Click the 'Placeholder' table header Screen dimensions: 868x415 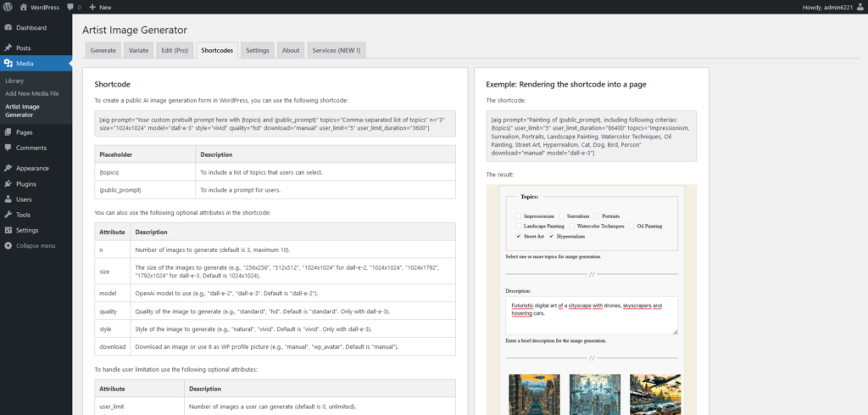[145, 154]
